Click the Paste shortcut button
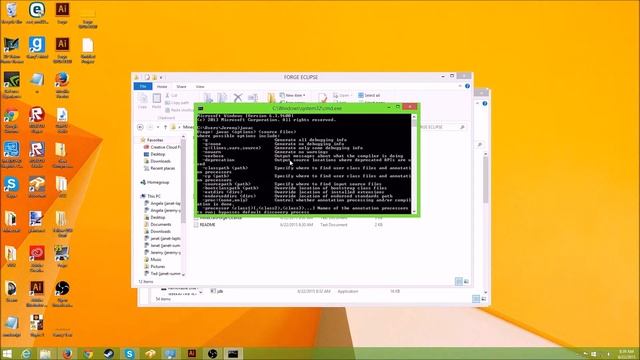The height and width of the screenshot is (360, 640). 179,110
